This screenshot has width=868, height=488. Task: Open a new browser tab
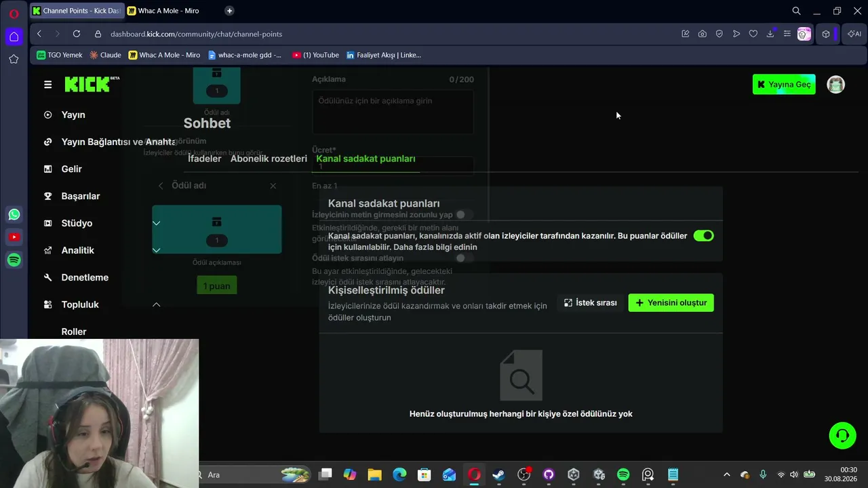point(229,11)
